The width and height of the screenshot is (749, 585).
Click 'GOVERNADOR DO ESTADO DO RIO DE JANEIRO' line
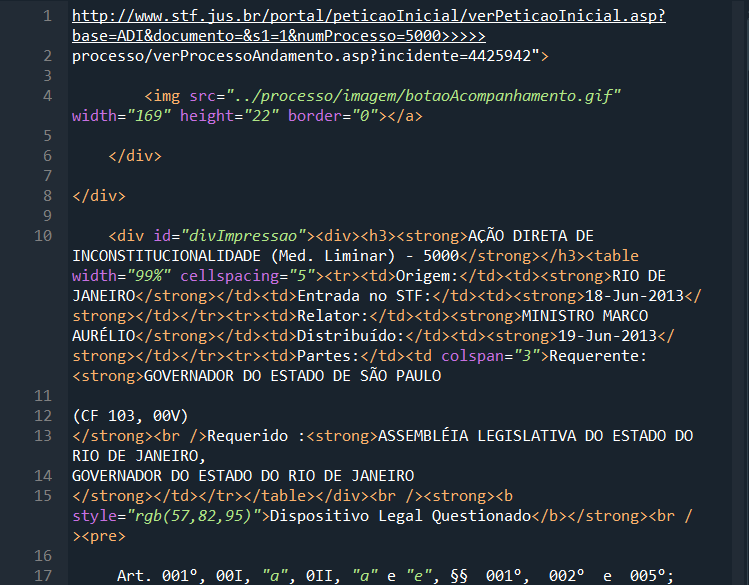243,476
